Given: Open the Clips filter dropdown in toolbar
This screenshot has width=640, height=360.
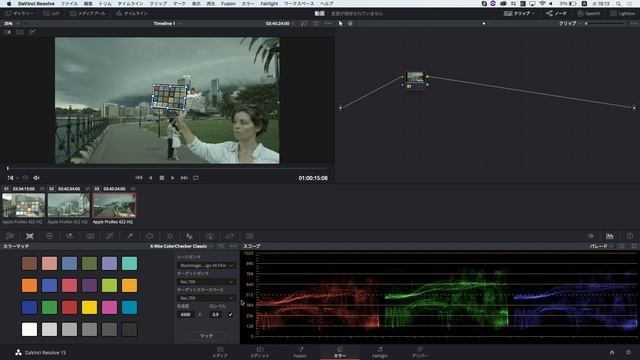Looking at the screenshot, I should 519,13.
